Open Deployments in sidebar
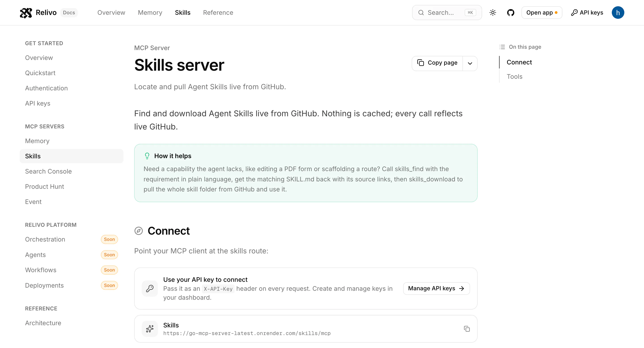The width and height of the screenshot is (644, 348). click(71, 286)
